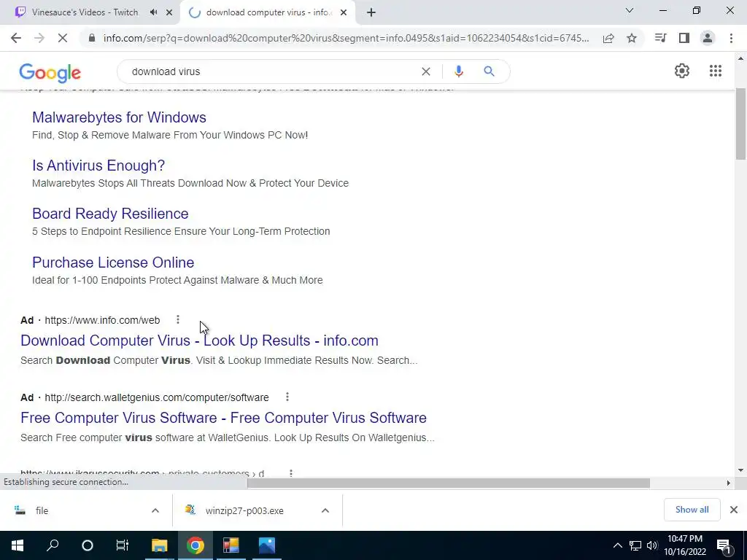747x560 pixels.
Task: Bookmark this page with the star
Action: point(632,38)
